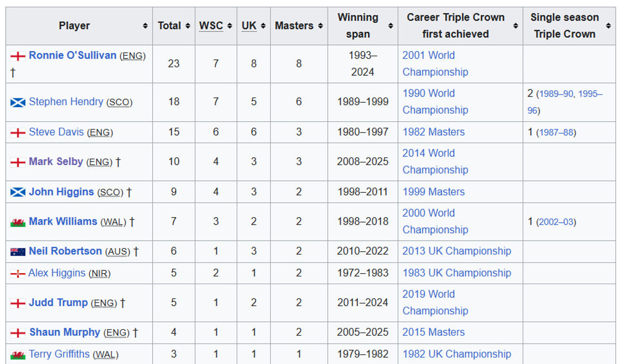This screenshot has height=364, width=619.
Task: Sort table by Player column arrows
Action: 145,26
